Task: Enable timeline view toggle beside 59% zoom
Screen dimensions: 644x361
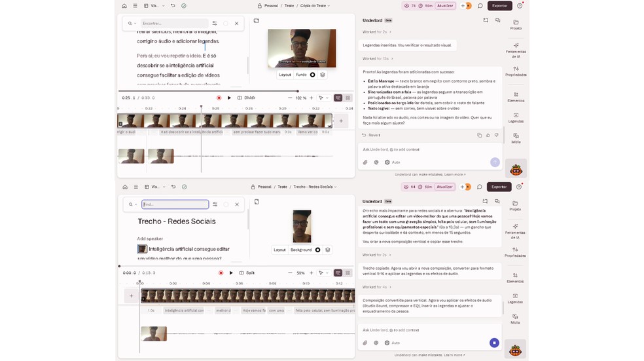Action: (338, 273)
